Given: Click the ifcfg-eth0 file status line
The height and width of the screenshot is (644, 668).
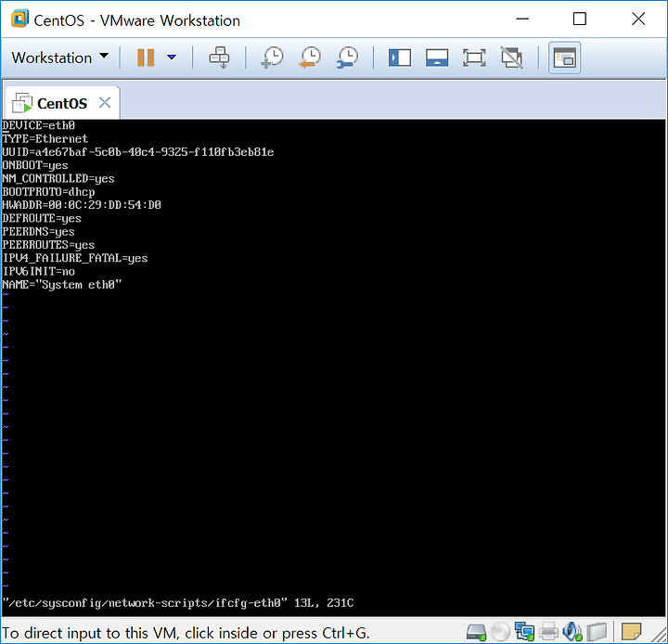Looking at the screenshot, I should tap(178, 602).
